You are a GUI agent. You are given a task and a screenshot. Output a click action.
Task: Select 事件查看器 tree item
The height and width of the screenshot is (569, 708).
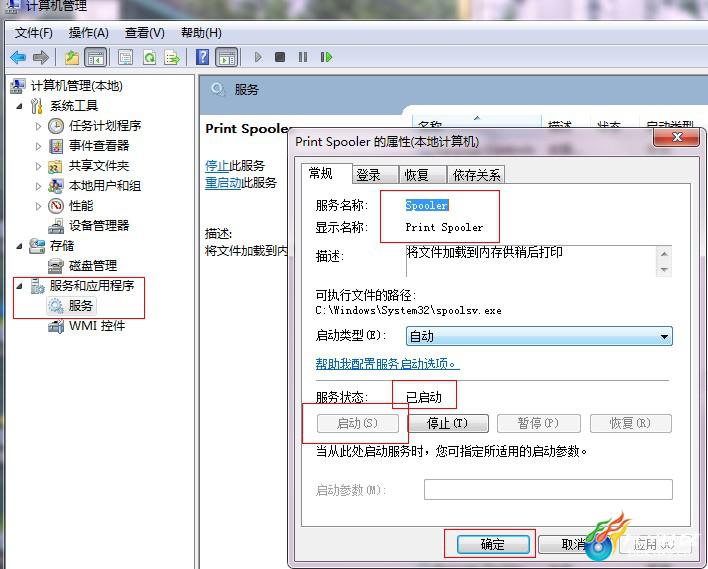tap(99, 145)
